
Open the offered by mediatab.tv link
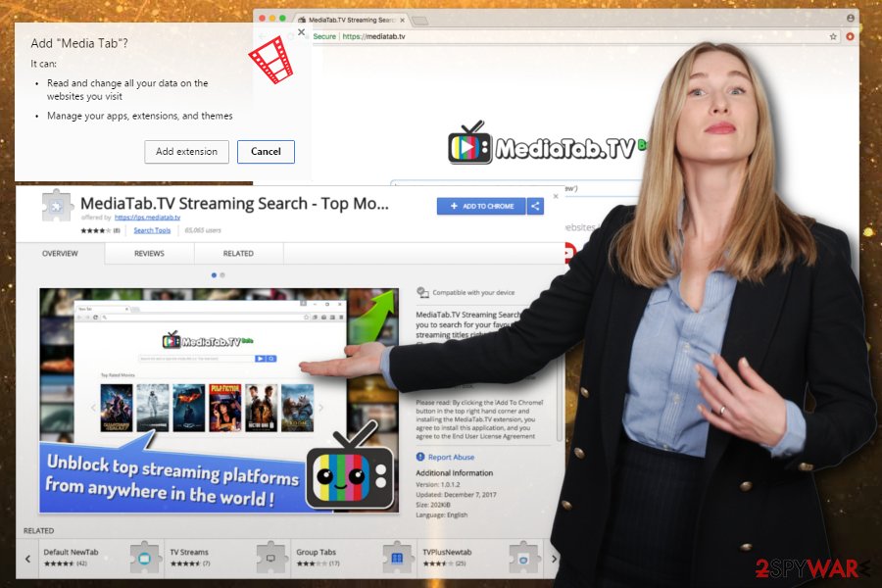(147, 218)
